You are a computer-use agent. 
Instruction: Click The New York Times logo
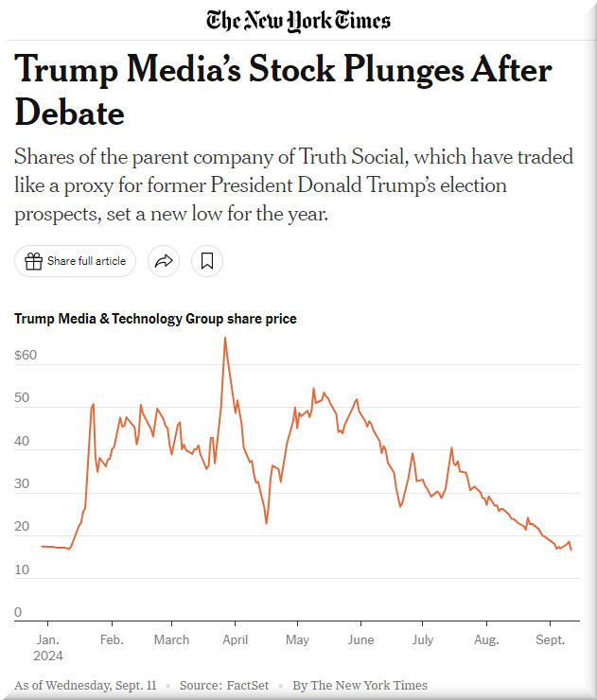[x=298, y=20]
